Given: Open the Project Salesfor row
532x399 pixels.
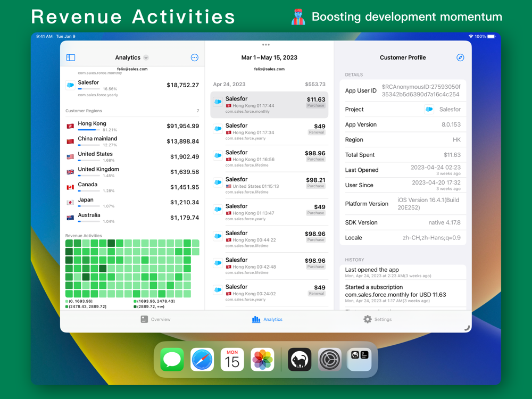Looking at the screenshot, I should 403,109.
